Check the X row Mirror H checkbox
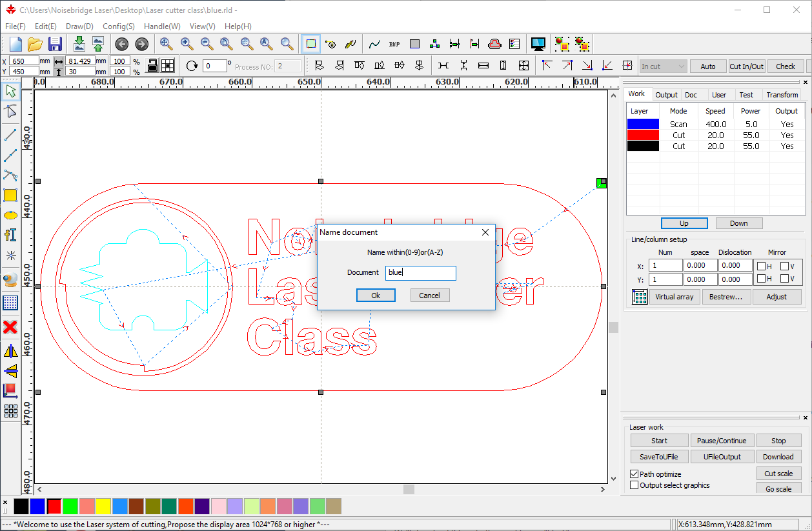This screenshot has height=531, width=812. pyautogui.click(x=762, y=266)
